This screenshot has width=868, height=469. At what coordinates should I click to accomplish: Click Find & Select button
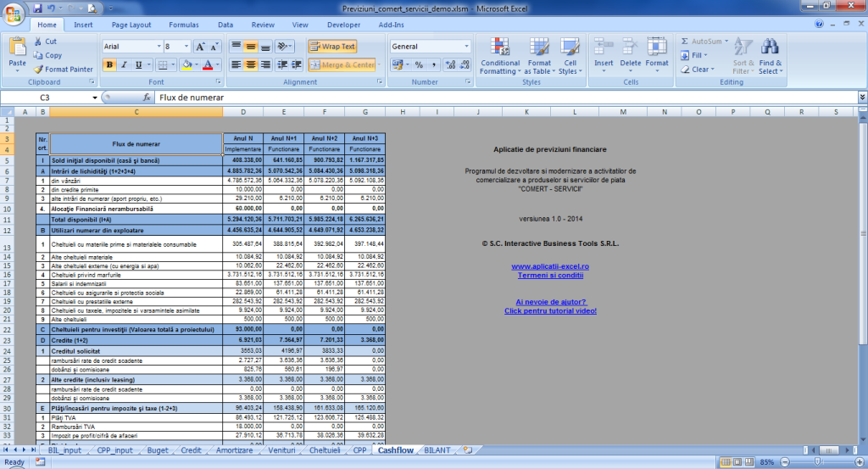pyautogui.click(x=770, y=55)
